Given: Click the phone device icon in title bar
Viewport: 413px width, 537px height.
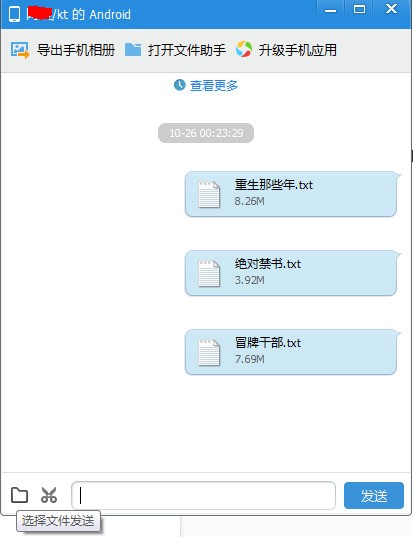Looking at the screenshot, I should click(x=14, y=14).
